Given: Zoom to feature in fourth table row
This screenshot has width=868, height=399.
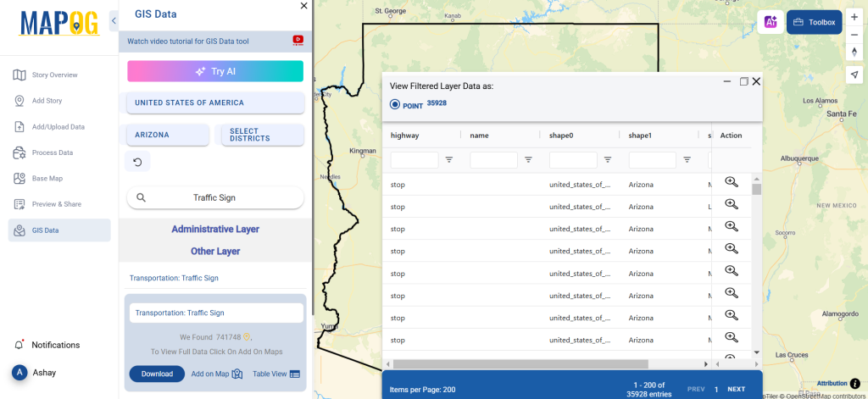Looking at the screenshot, I should (732, 248).
